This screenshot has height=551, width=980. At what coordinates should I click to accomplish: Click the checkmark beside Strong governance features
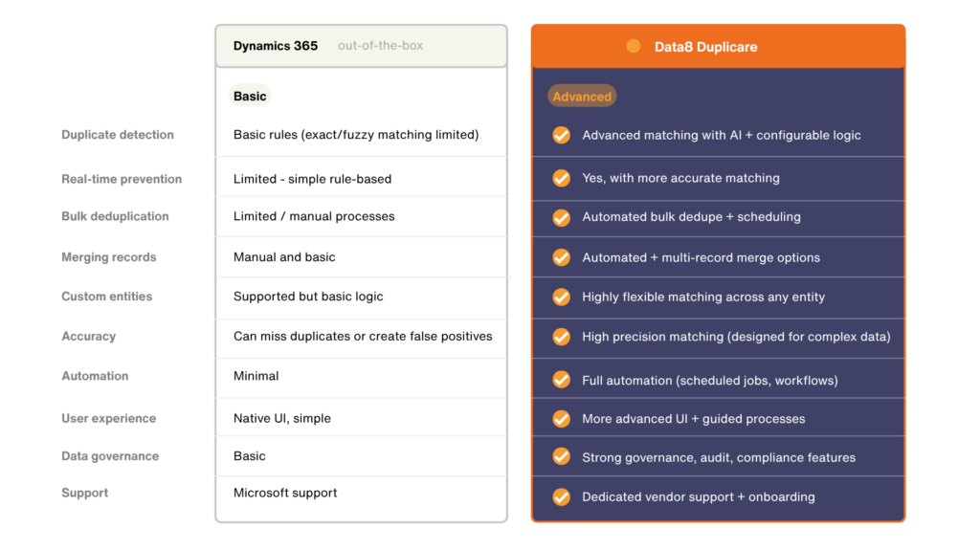pos(561,456)
